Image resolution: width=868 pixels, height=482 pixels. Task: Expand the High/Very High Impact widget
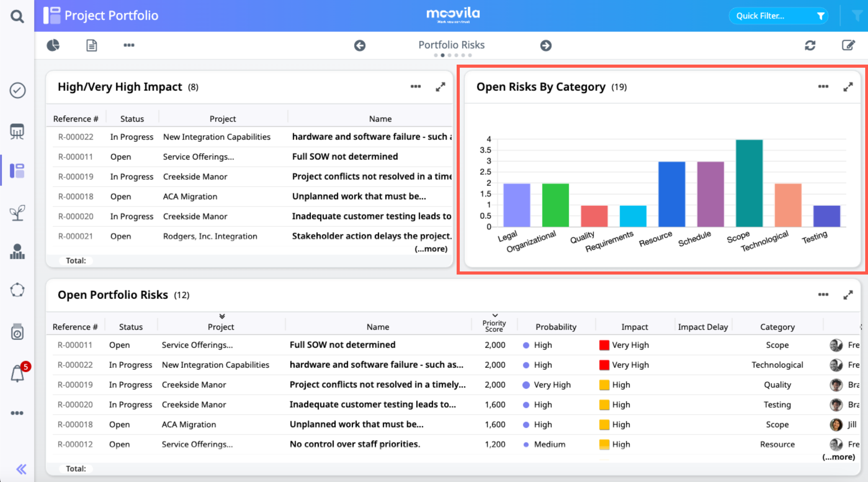[x=440, y=87]
